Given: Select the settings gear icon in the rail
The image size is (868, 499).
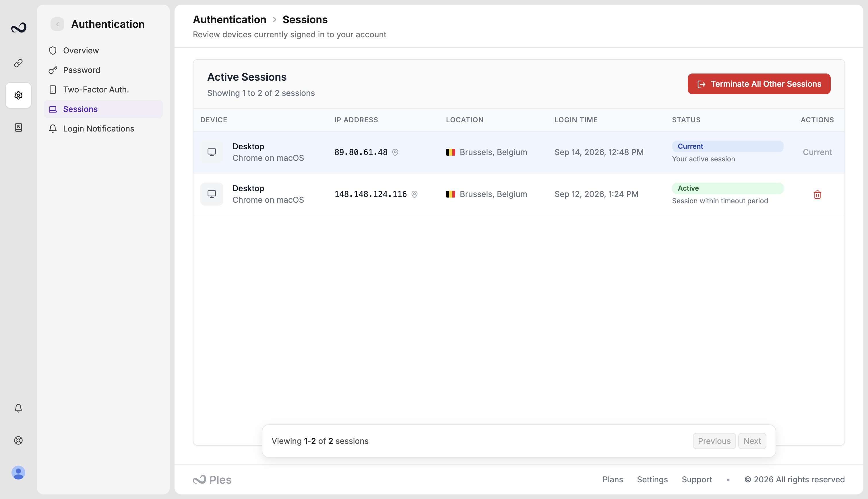Looking at the screenshot, I should click(x=18, y=95).
